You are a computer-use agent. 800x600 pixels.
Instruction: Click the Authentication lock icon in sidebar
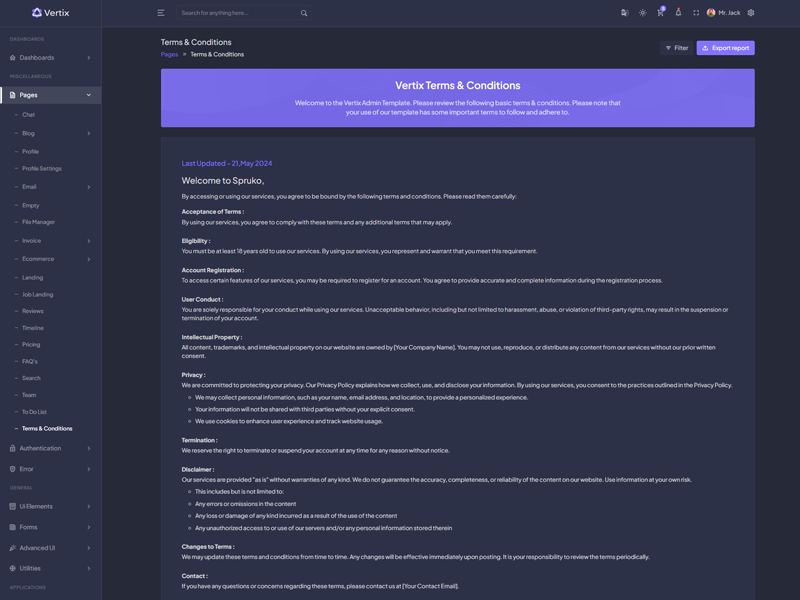(12, 448)
